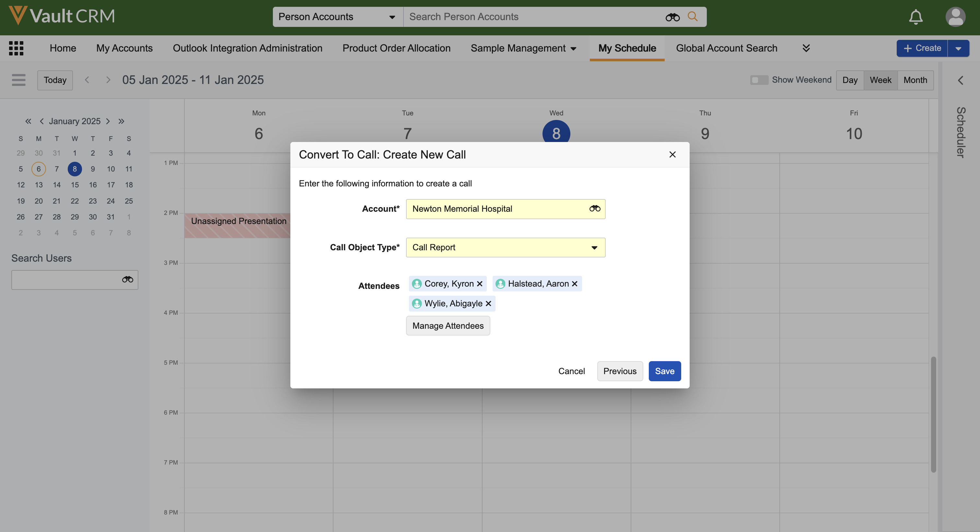Expand the Create button dropdown arrow

click(x=958, y=48)
